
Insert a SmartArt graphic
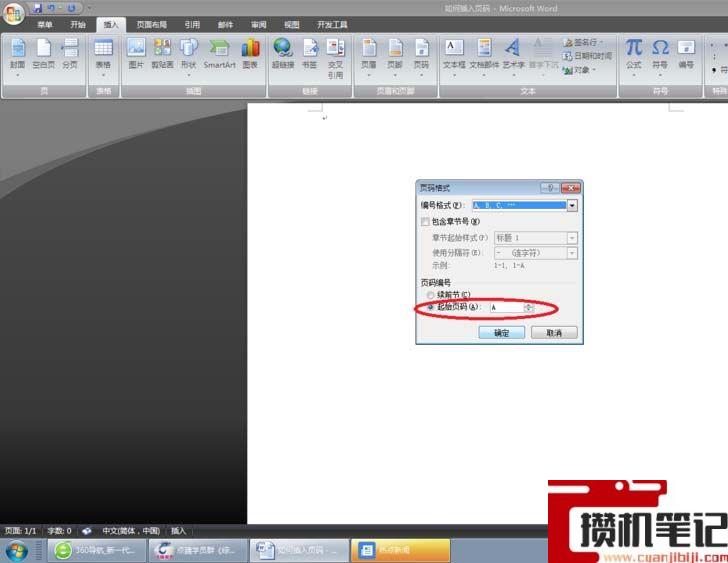(219, 55)
